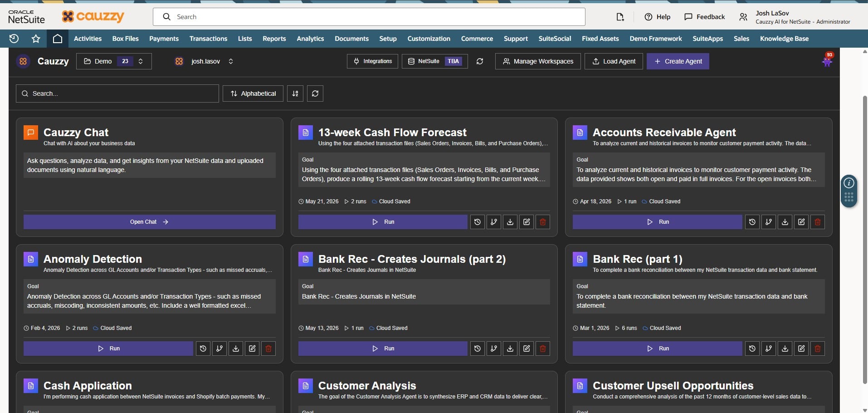Viewport: 868px width, 413px height.
Task: Open the Reports menu
Action: coord(274,39)
